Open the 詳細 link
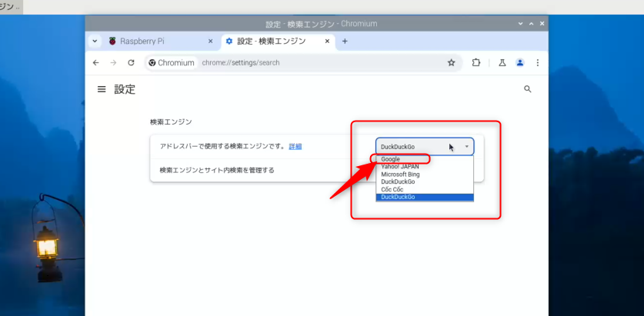The height and width of the screenshot is (316, 644). pyautogui.click(x=295, y=147)
